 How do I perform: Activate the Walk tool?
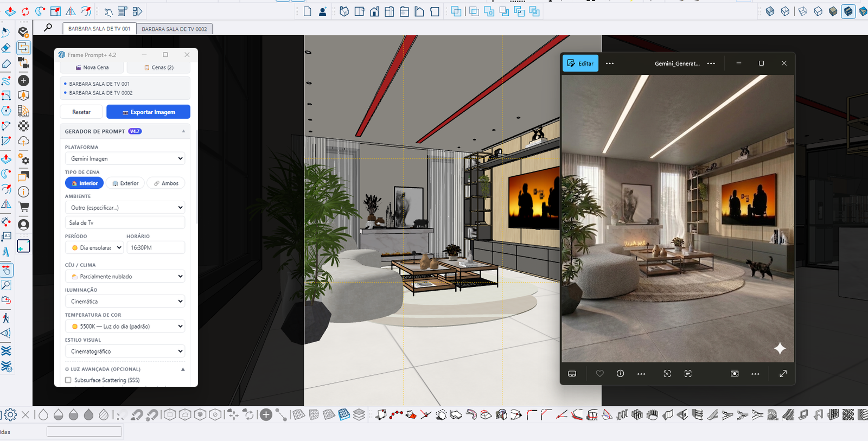pyautogui.click(x=6, y=318)
